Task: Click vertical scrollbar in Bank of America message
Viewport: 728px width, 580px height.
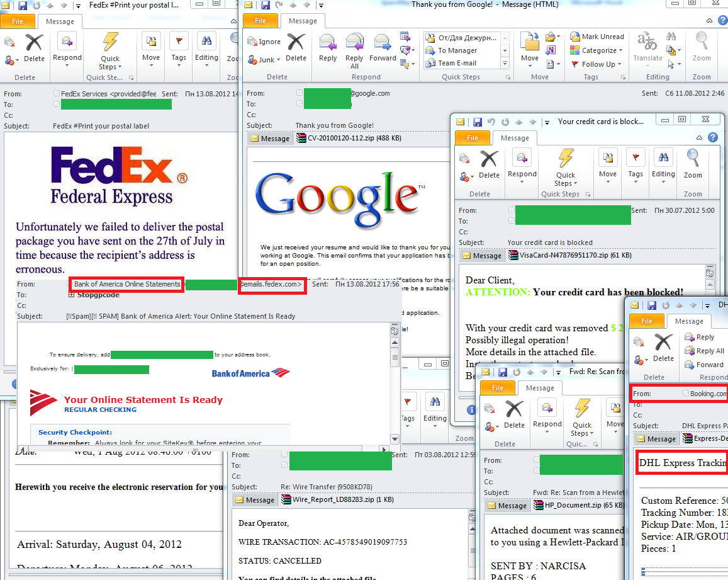Action: 395,357
